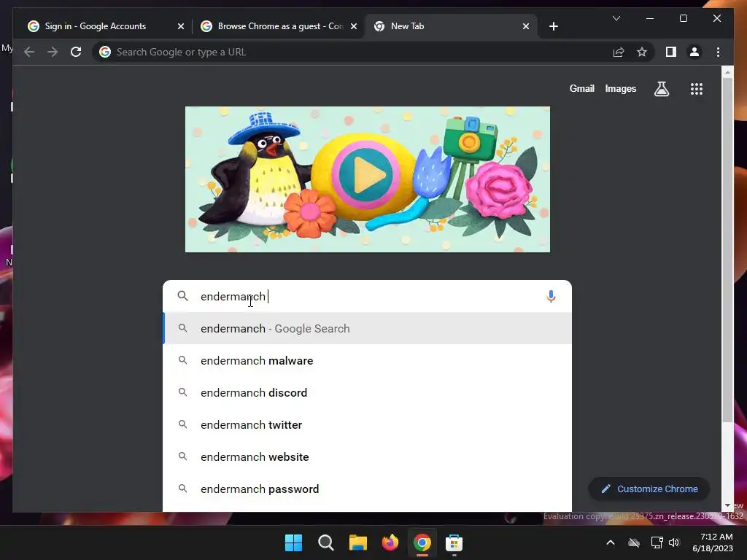The image size is (747, 560).
Task: Open the volume tray icon
Action: [674, 542]
